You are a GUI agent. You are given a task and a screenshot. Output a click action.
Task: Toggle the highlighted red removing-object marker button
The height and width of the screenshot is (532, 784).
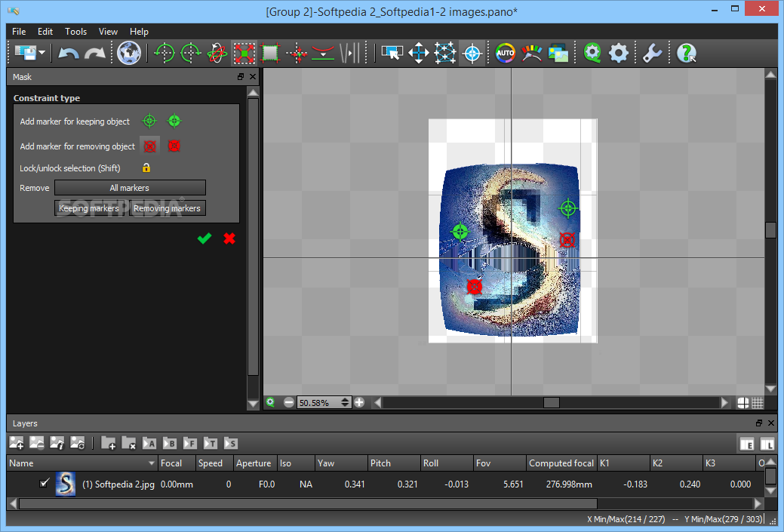pyautogui.click(x=149, y=146)
